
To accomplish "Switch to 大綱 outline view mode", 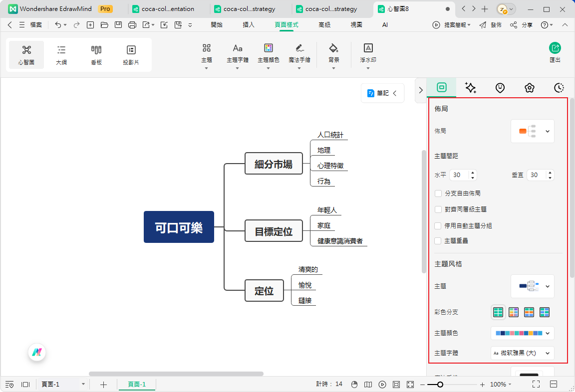I will pyautogui.click(x=61, y=54).
